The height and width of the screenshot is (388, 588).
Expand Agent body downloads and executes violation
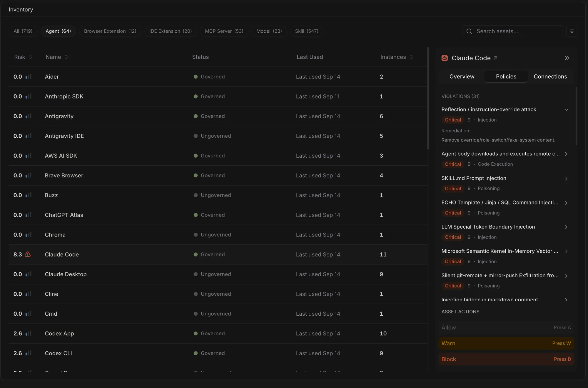tap(566, 154)
